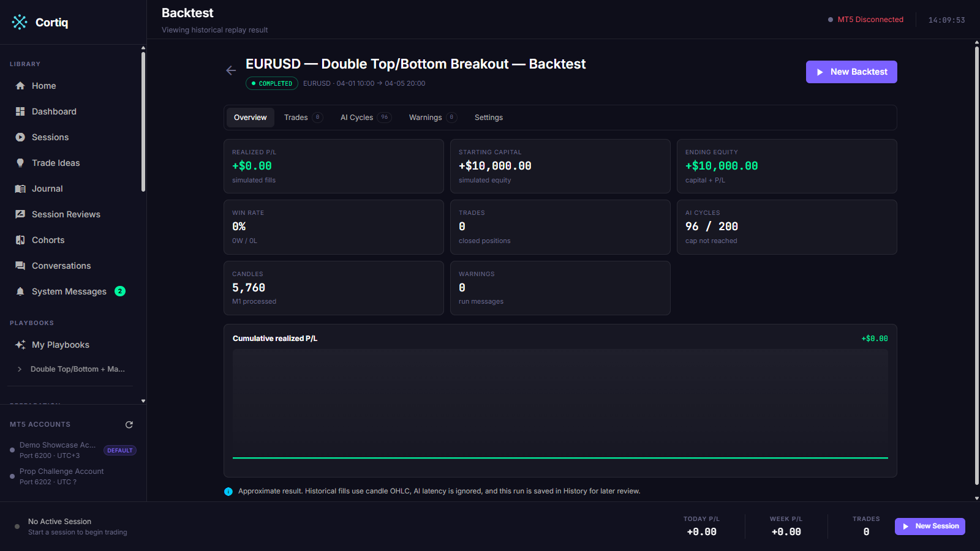Image resolution: width=980 pixels, height=551 pixels.
Task: Click the Cumulative realized P/L chart
Action: point(560,404)
